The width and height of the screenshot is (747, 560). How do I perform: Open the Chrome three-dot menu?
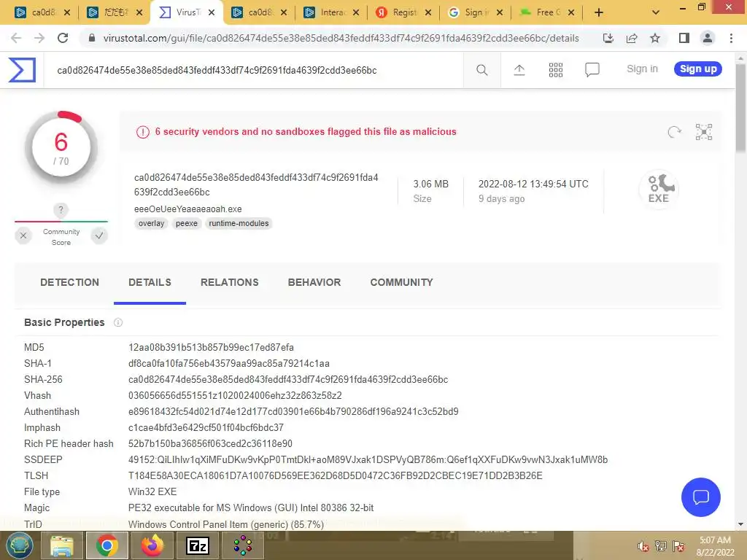click(731, 38)
